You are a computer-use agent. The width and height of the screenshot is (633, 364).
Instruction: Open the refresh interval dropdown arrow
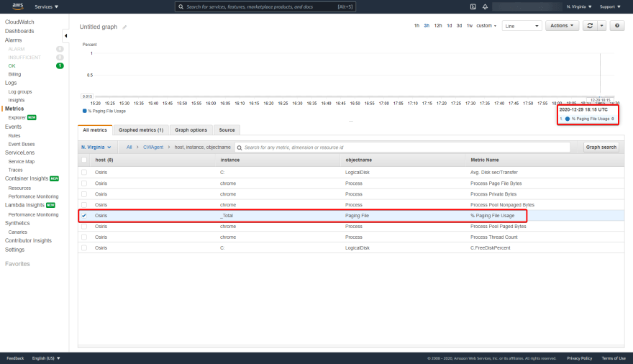pos(601,25)
